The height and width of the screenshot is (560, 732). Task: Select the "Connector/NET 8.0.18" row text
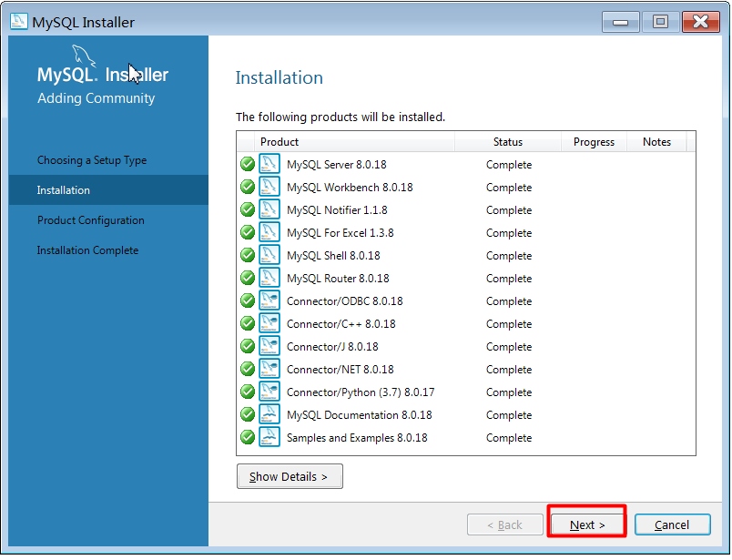pos(341,370)
